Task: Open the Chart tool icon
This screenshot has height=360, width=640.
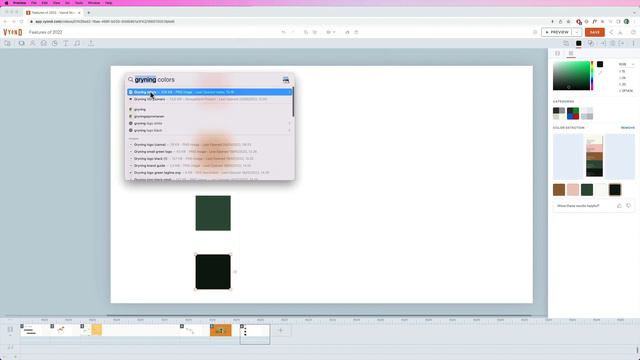Action: pyautogui.click(x=55, y=43)
